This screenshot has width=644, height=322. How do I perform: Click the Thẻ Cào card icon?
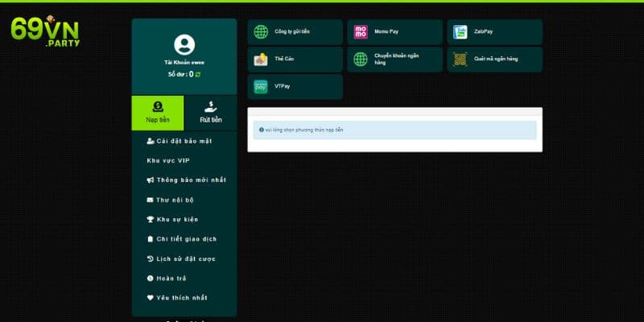point(261,59)
